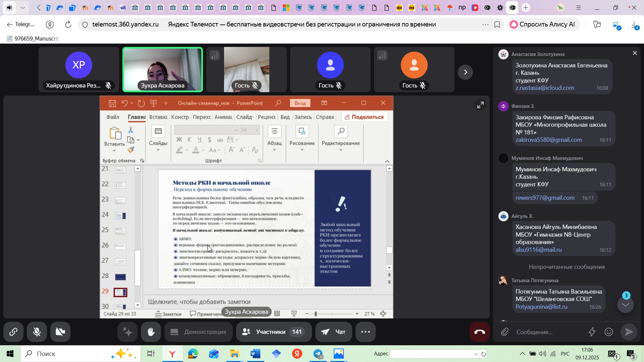
Task: Open emoji picker in chat input
Action: pyautogui.click(x=609, y=332)
